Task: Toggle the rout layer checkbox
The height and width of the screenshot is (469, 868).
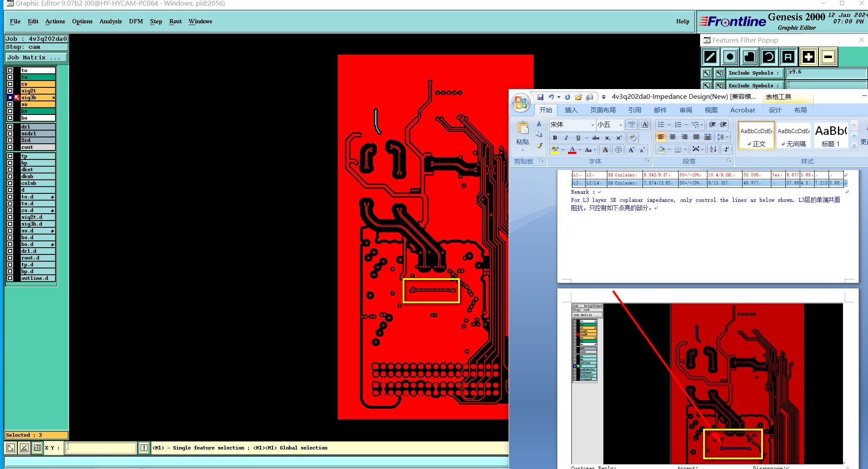Action: click(10, 147)
